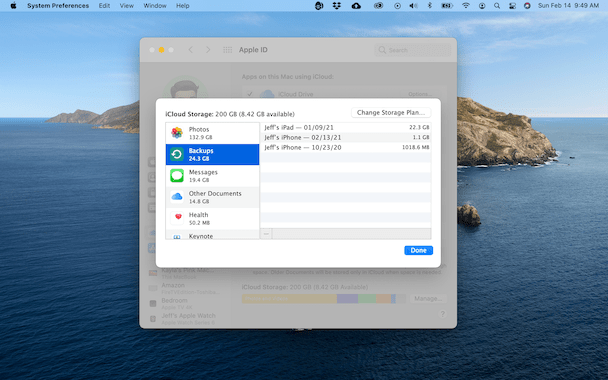Click the minus button below the backups list
This screenshot has height=380, width=608.
266,234
